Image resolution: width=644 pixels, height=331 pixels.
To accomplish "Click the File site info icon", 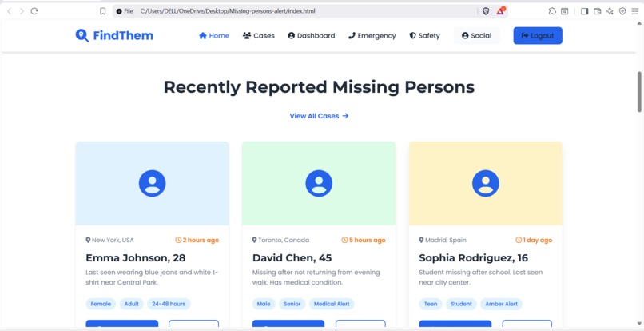I will click(x=125, y=11).
